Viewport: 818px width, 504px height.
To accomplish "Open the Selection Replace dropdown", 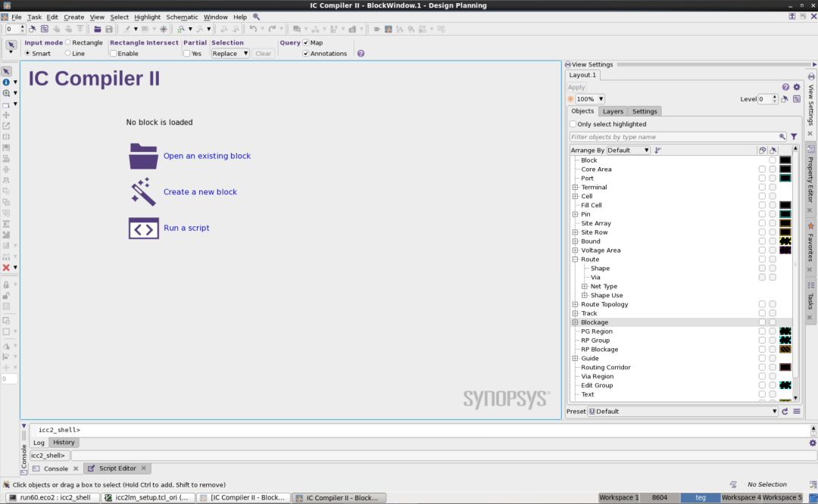I will tap(230, 53).
